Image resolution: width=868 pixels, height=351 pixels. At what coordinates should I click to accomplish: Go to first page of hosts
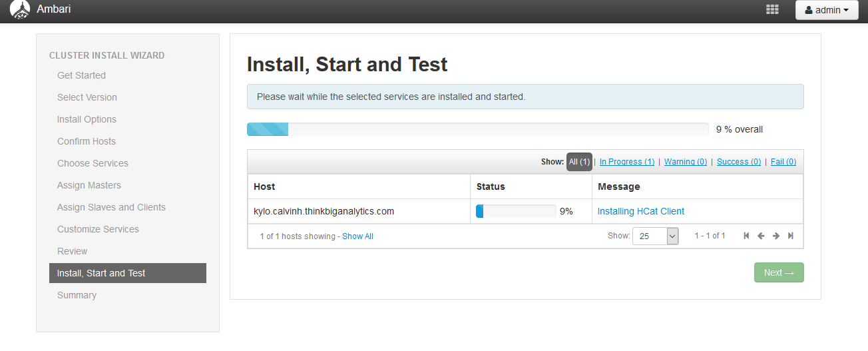coord(746,236)
